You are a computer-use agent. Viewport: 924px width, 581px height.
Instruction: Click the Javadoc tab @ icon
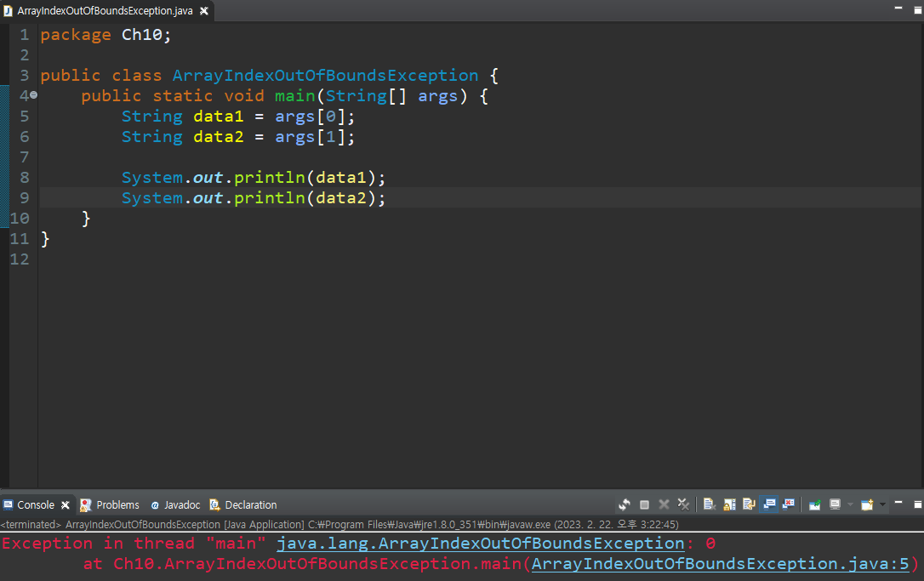coord(155,505)
